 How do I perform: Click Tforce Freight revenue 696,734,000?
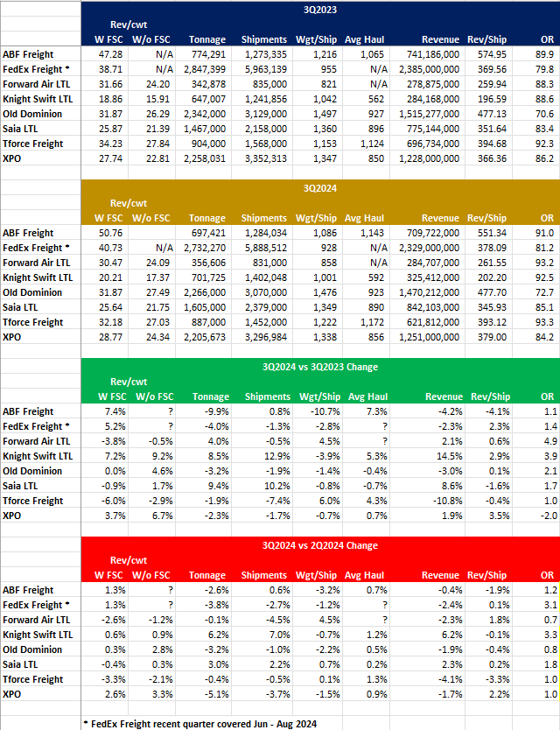coord(432,144)
